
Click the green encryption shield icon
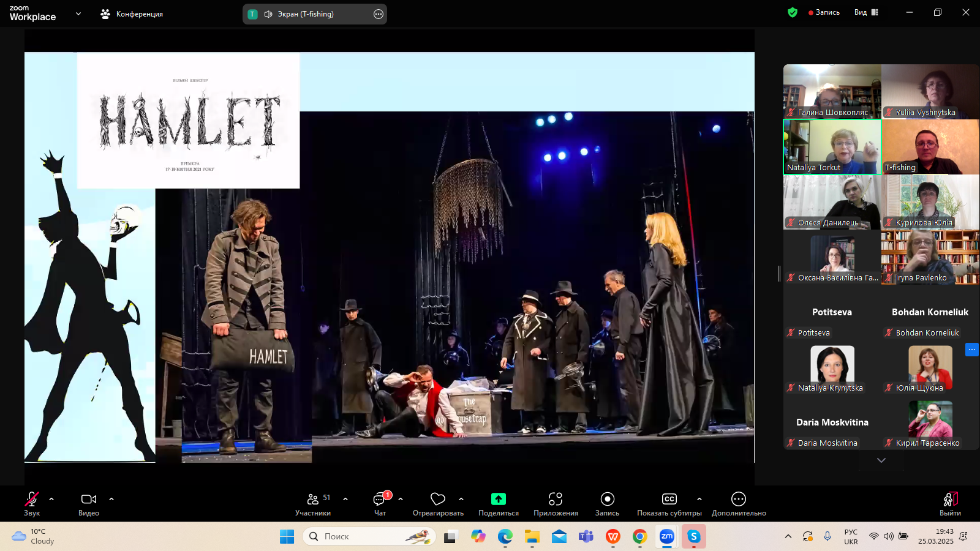pos(793,12)
